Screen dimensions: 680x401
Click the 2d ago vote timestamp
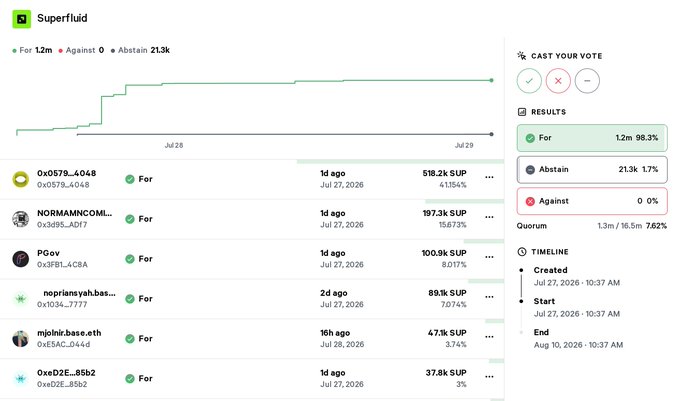point(334,293)
